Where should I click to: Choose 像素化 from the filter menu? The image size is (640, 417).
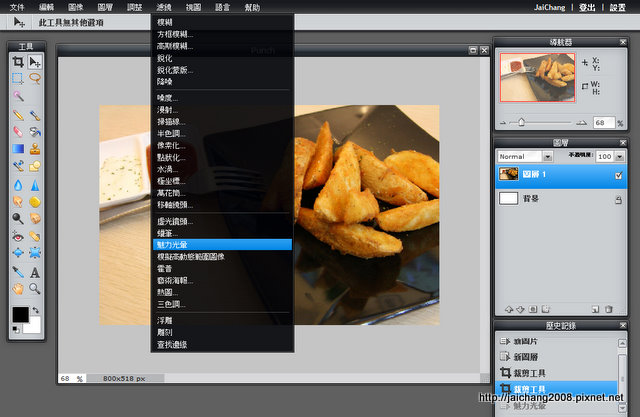tap(222, 146)
